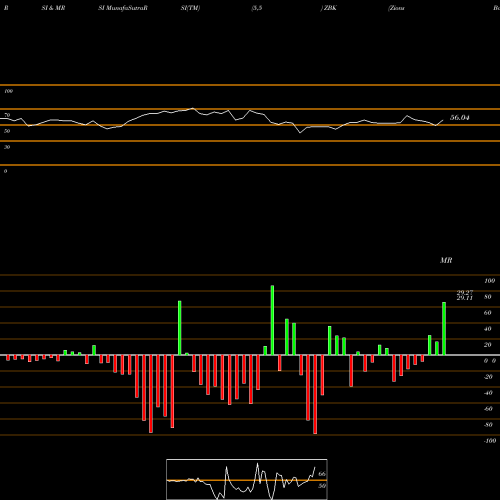The width and height of the screenshot is (500, 500).
Task: Click the RSI value 56.04 label
Action: 460,118
